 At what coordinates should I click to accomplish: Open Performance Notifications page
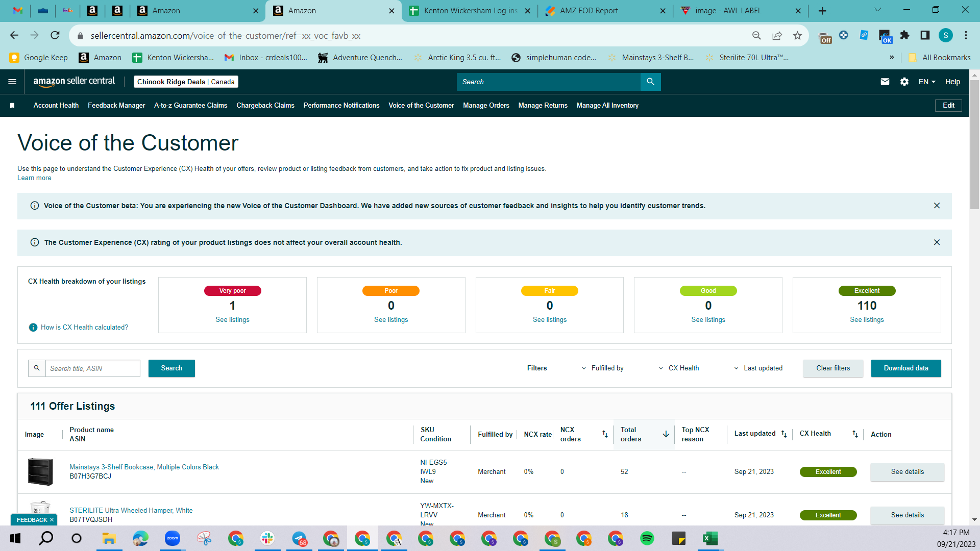[x=341, y=106]
